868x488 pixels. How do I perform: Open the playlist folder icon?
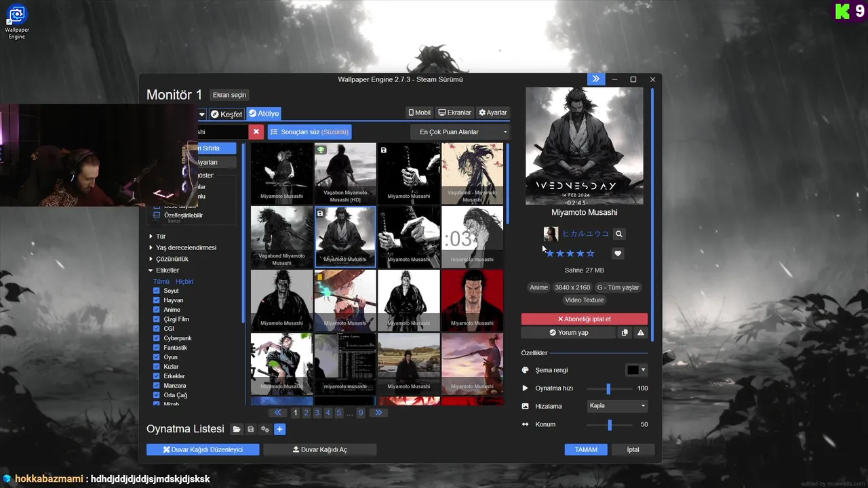point(237,429)
